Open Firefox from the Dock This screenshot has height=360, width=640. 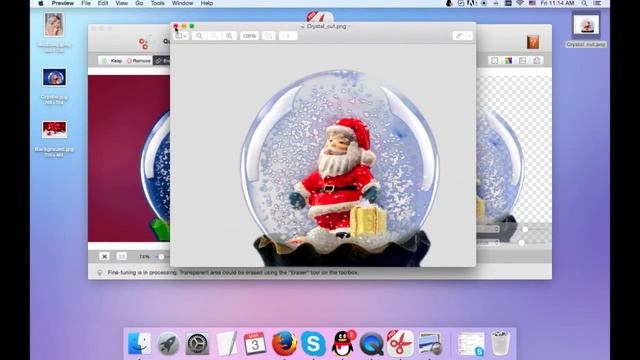tap(284, 343)
